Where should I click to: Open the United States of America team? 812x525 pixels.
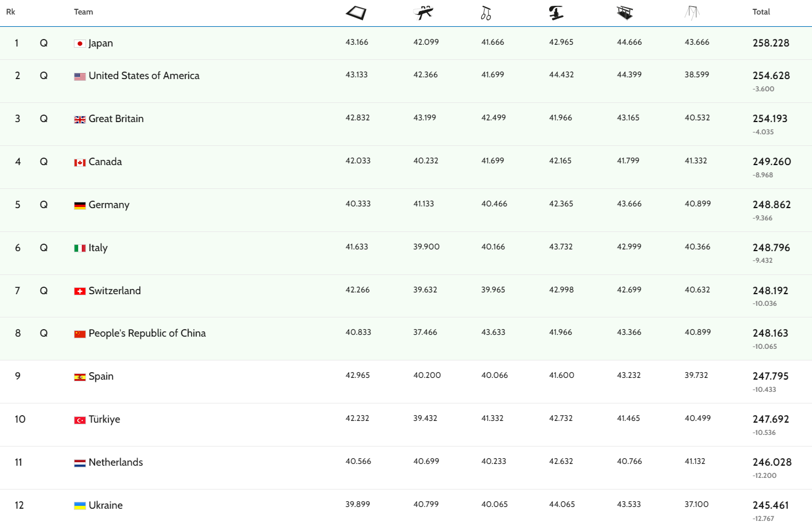coord(144,76)
